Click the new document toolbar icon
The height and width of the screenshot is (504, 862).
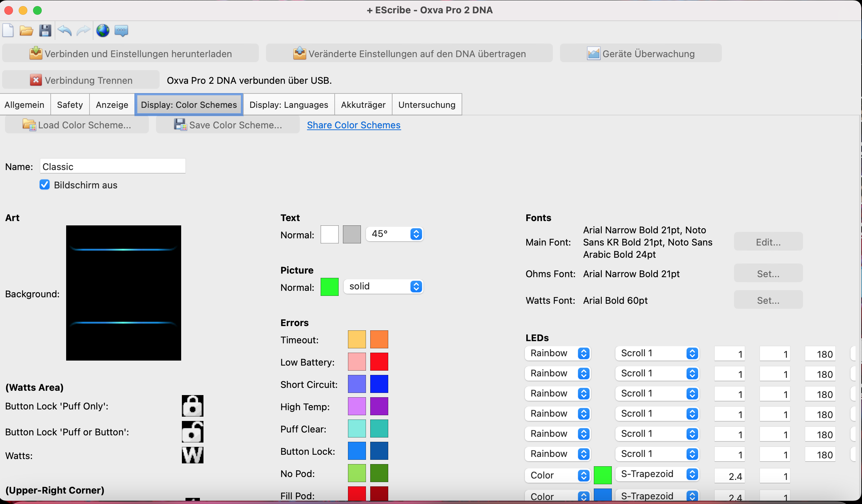pos(8,31)
